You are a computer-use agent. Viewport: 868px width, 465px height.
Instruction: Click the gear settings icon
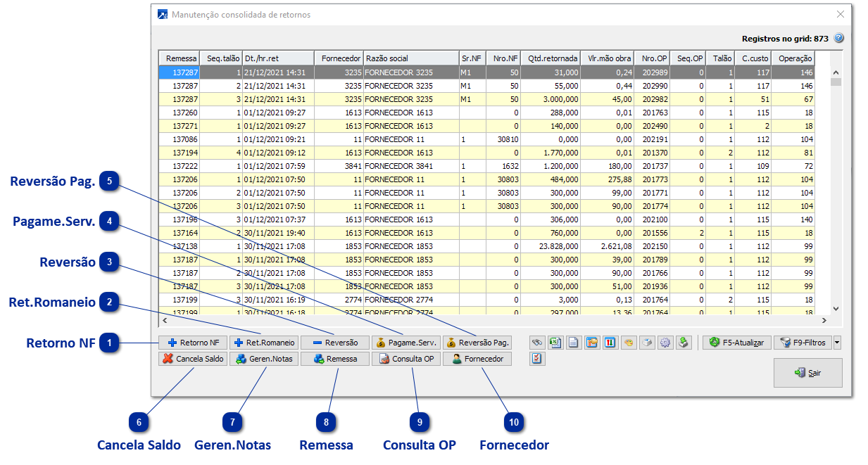[665, 343]
